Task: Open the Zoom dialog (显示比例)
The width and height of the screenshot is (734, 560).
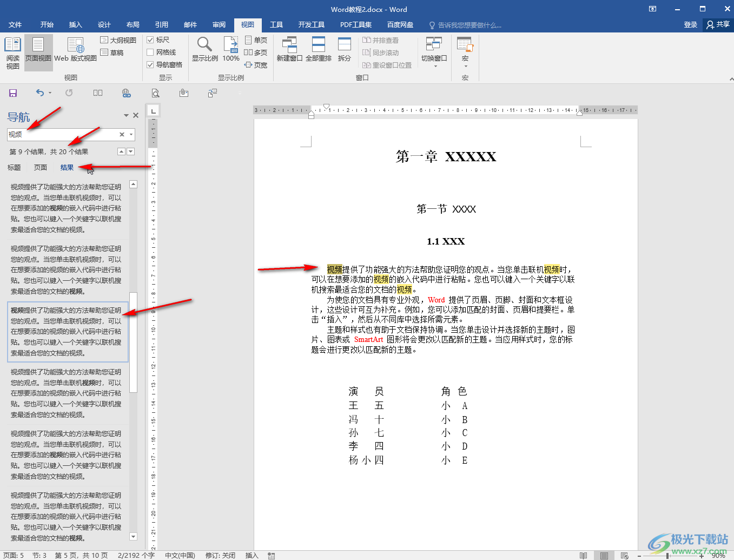Action: pos(205,50)
